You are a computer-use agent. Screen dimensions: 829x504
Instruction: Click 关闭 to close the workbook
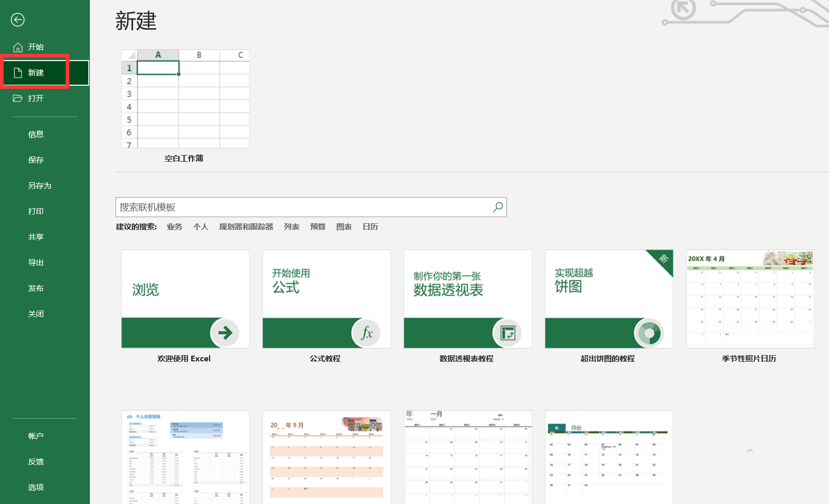(x=36, y=314)
